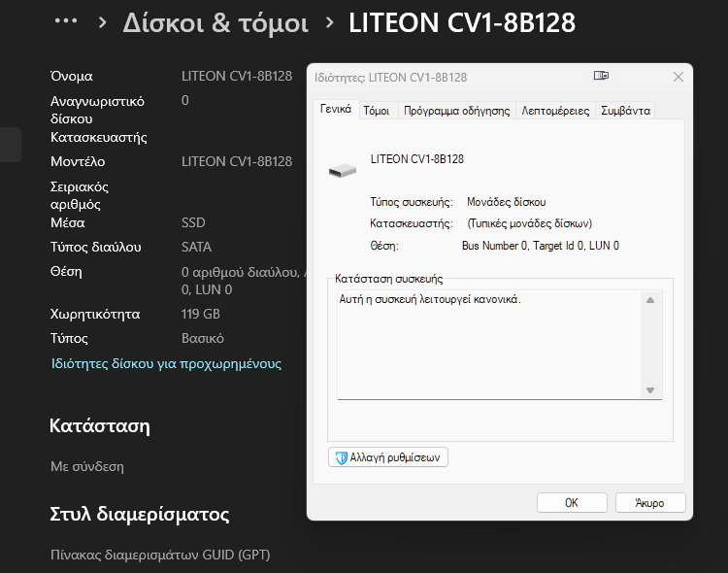Click the scroll down arrow in Κατάσταση συσκευής box
Image resolution: width=728 pixels, height=573 pixels.
click(650, 389)
